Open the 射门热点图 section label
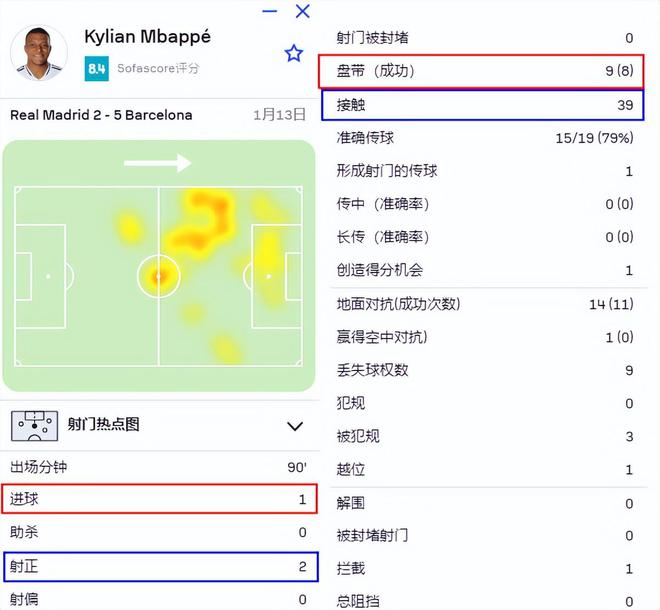This screenshot has width=660, height=610. point(103,425)
